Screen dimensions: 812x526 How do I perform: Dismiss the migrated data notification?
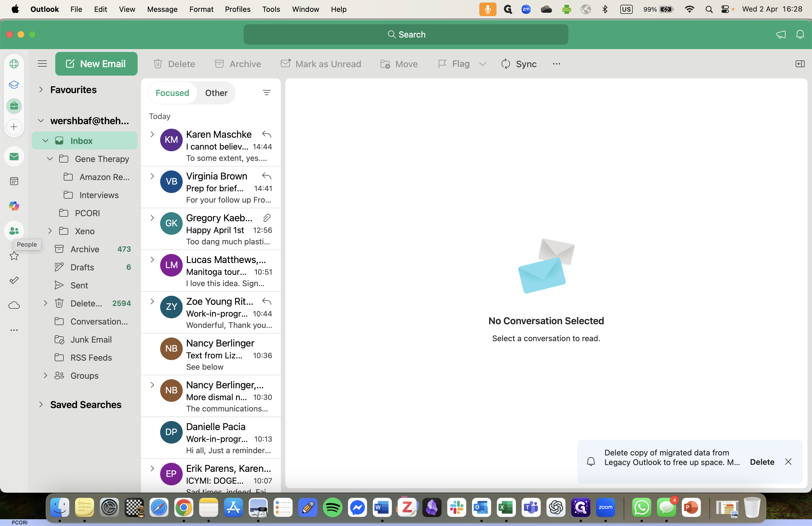tap(789, 462)
